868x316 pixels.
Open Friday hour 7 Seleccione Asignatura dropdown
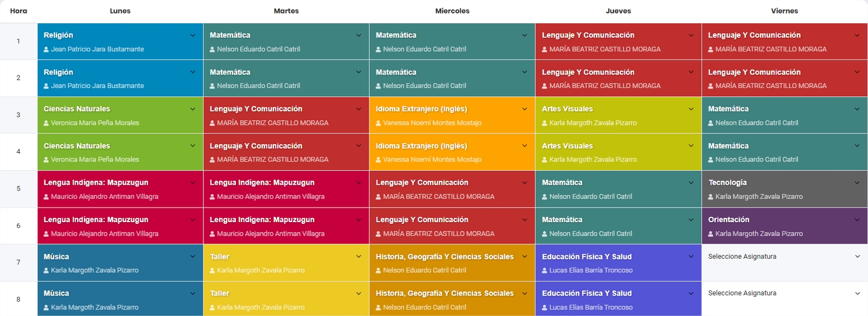784,257
